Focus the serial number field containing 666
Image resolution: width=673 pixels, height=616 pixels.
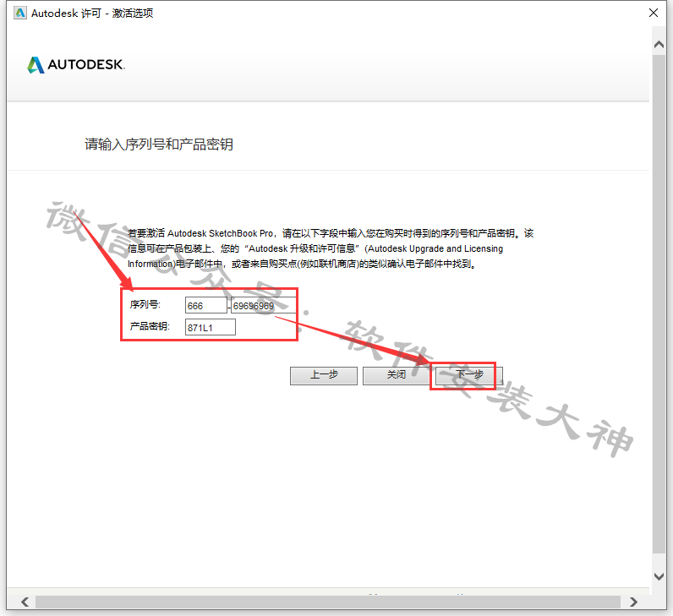point(206,305)
